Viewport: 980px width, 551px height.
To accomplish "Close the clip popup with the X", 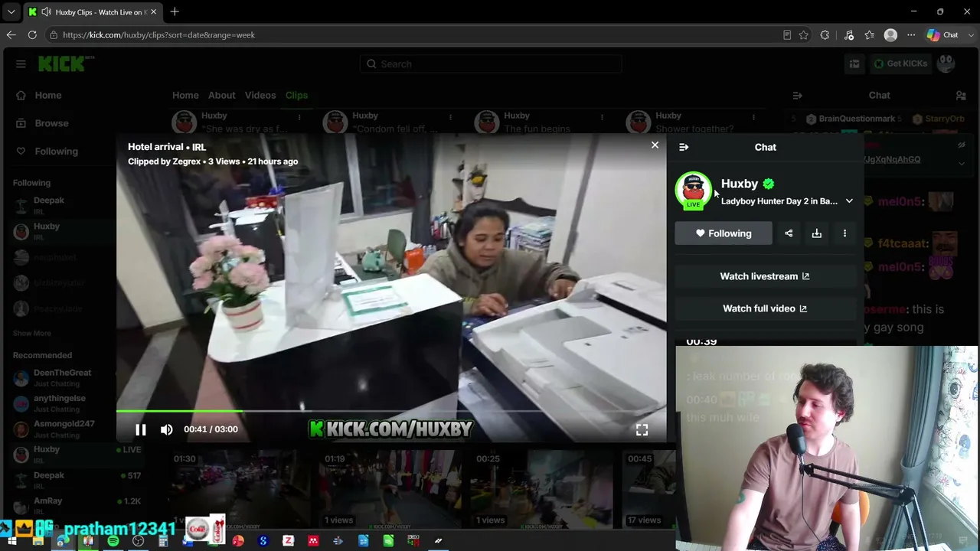I will pyautogui.click(x=655, y=145).
